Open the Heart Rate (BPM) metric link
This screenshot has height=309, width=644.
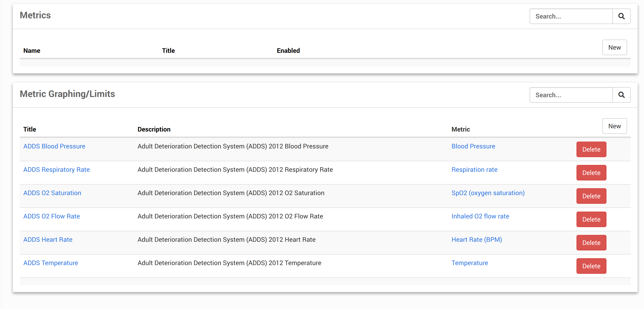tap(476, 239)
